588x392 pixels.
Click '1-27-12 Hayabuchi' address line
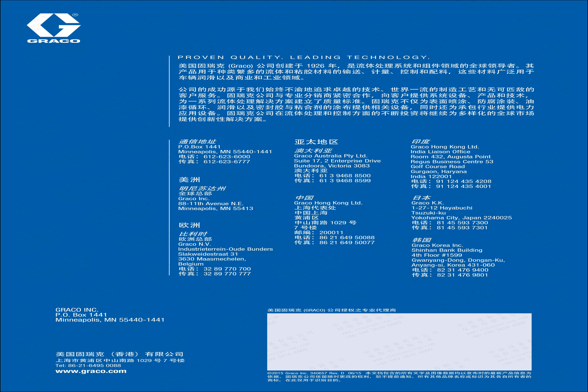click(x=442, y=208)
